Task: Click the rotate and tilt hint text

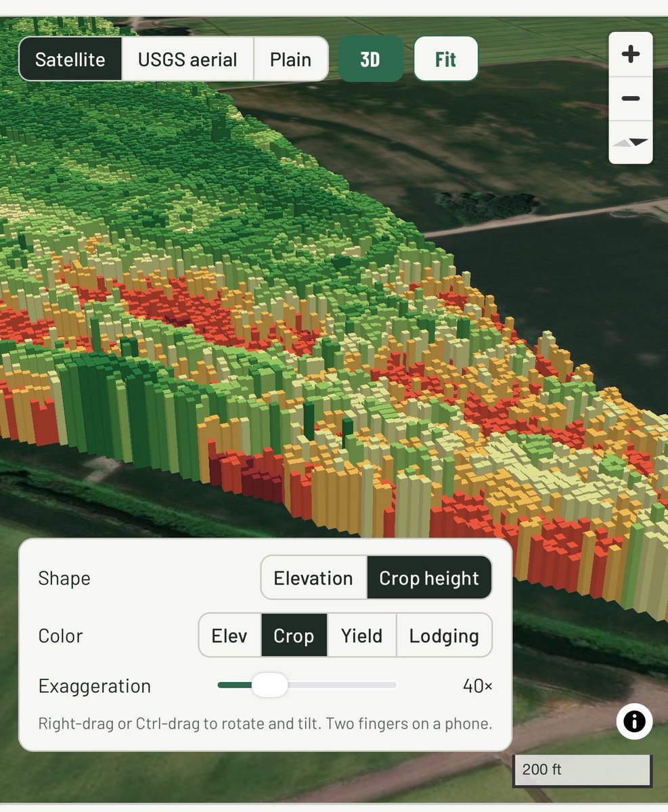Action: point(265,723)
